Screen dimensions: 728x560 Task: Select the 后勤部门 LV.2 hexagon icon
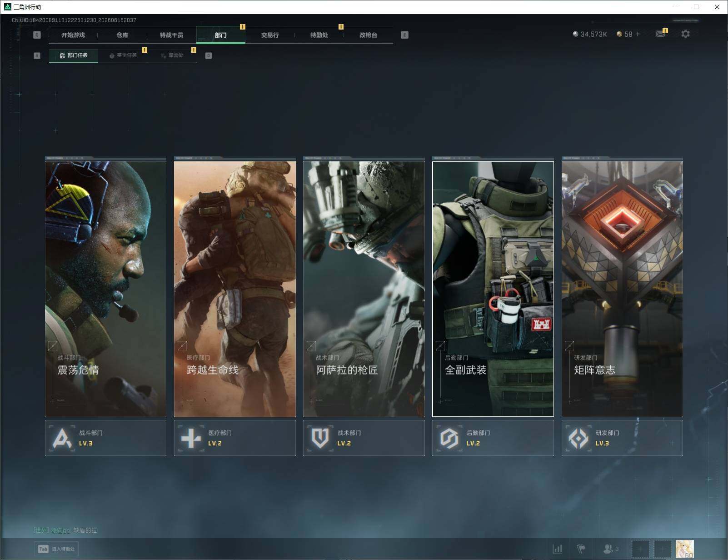click(449, 438)
